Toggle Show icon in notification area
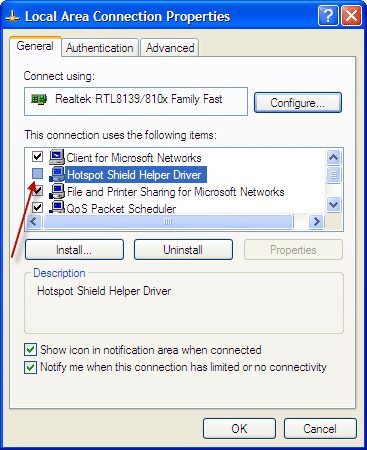 30,350
